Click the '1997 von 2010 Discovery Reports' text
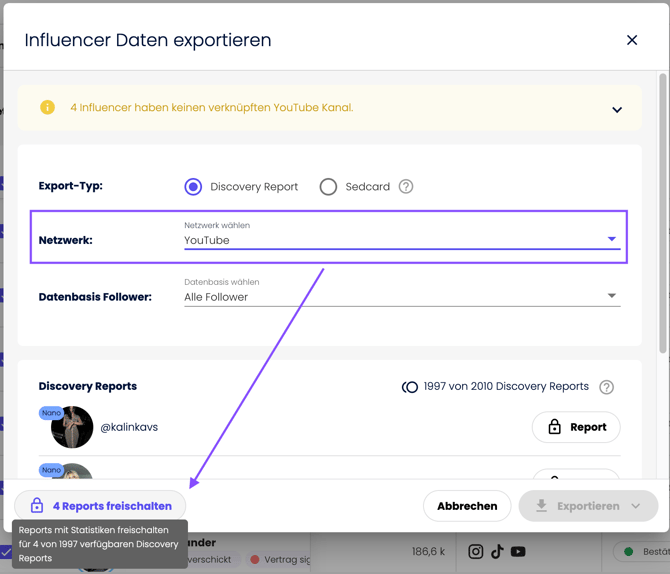 click(506, 386)
